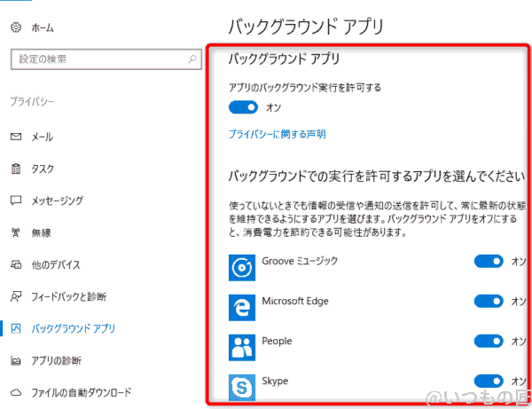
Task: Click the Groove ミュージック app icon
Action: point(242,267)
